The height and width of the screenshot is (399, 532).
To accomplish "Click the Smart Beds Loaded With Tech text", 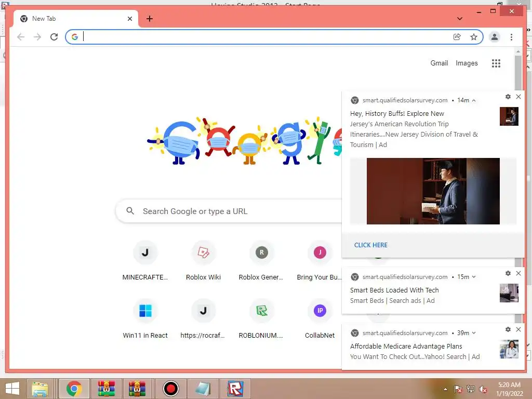I will [x=394, y=290].
